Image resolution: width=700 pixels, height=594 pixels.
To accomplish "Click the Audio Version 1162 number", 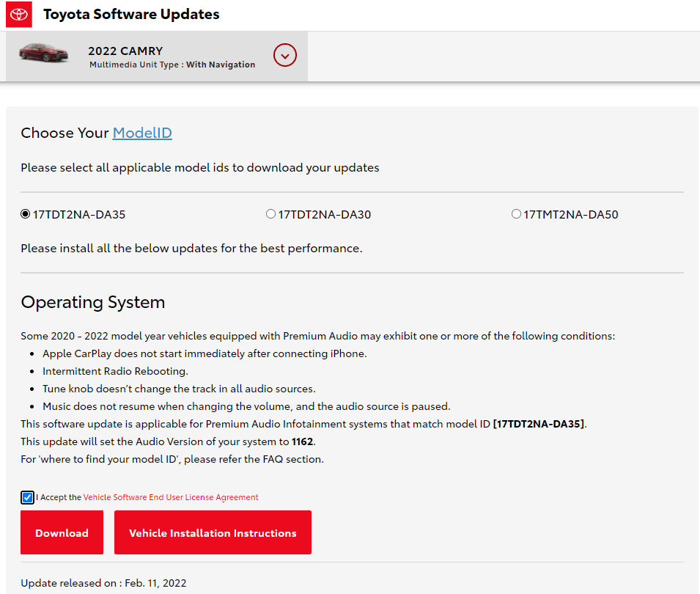I will pyautogui.click(x=303, y=441).
